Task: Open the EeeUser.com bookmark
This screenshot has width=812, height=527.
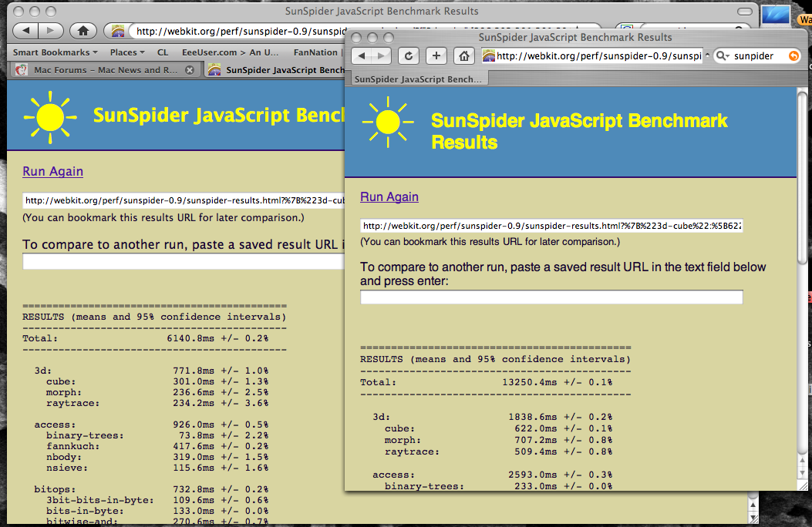Action: [x=230, y=52]
